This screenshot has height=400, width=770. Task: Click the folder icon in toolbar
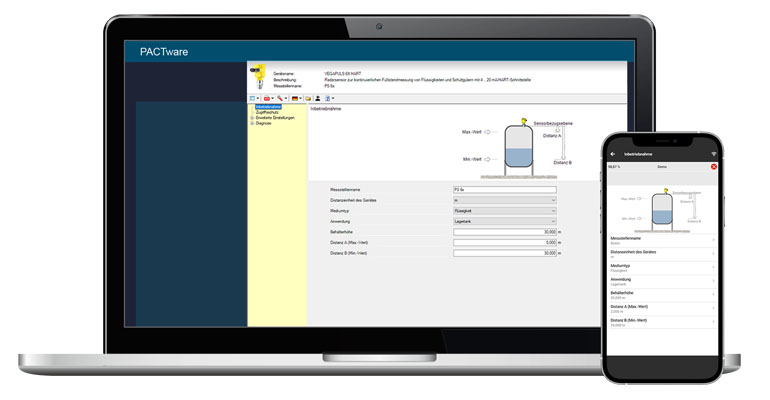click(x=308, y=98)
